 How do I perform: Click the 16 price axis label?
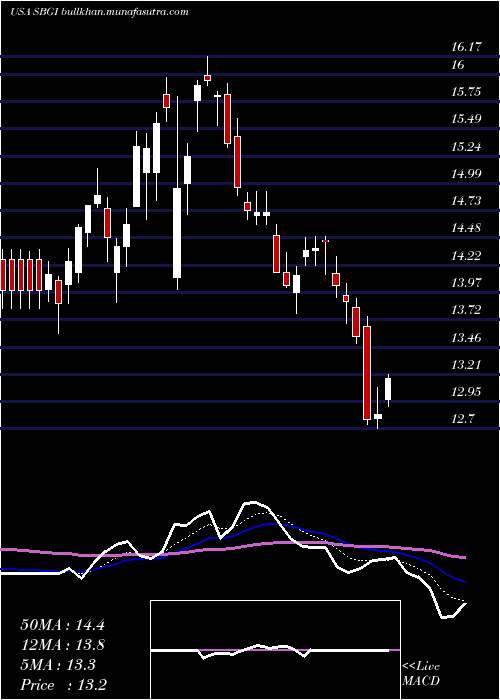coord(458,65)
